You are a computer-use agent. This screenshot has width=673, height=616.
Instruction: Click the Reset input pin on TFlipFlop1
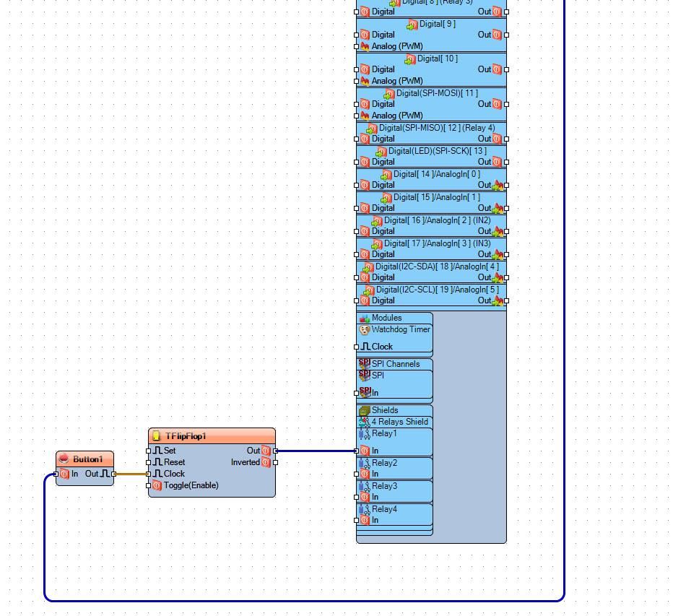click(x=149, y=462)
